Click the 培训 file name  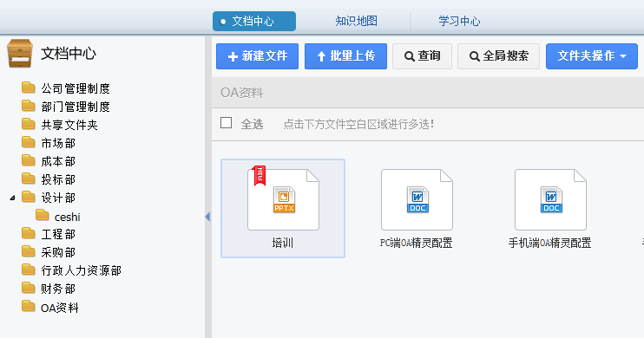pos(283,243)
